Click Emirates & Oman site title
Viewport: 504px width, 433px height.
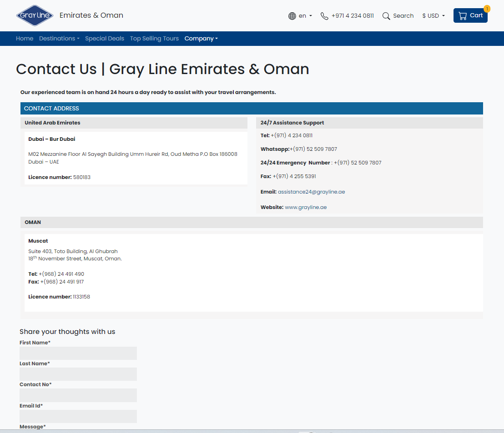click(91, 15)
